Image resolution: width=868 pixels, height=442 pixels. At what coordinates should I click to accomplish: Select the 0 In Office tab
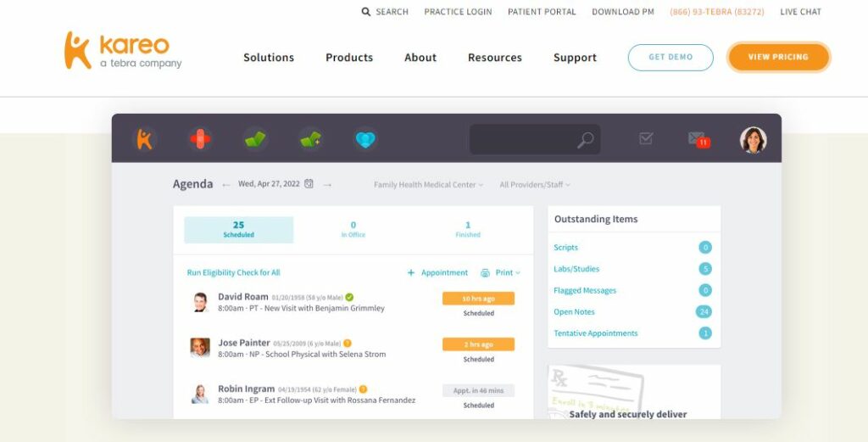coord(353,229)
